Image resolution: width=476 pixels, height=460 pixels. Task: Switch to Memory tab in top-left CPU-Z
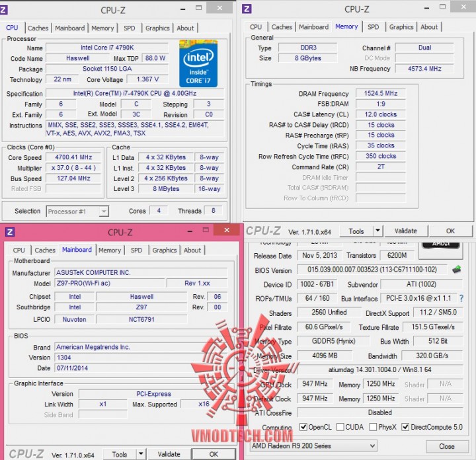coord(102,28)
